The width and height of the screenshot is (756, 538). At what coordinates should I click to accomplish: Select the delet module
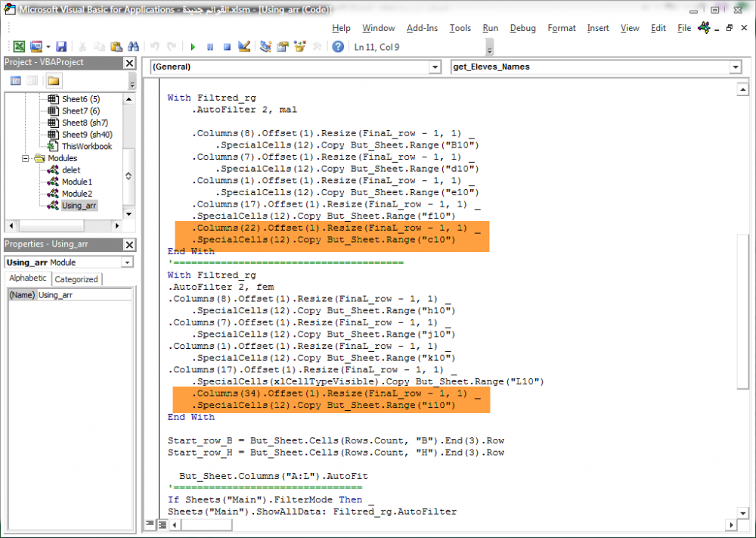(x=71, y=169)
